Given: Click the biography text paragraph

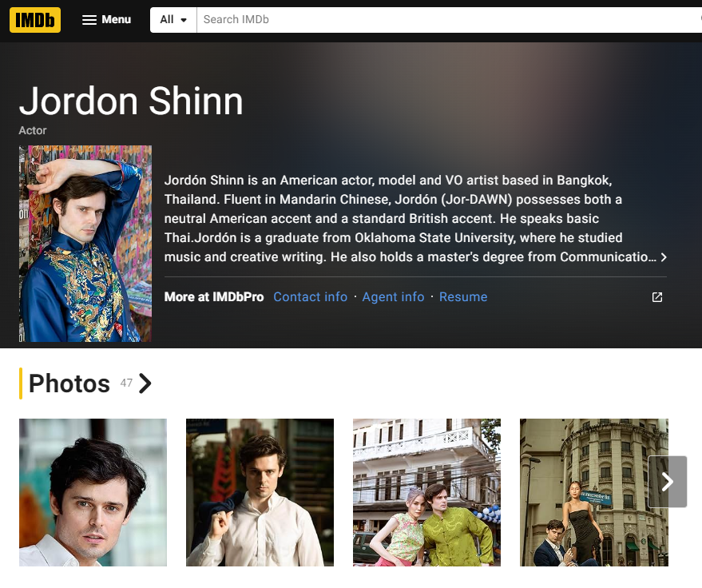Looking at the screenshot, I should pyautogui.click(x=410, y=219).
